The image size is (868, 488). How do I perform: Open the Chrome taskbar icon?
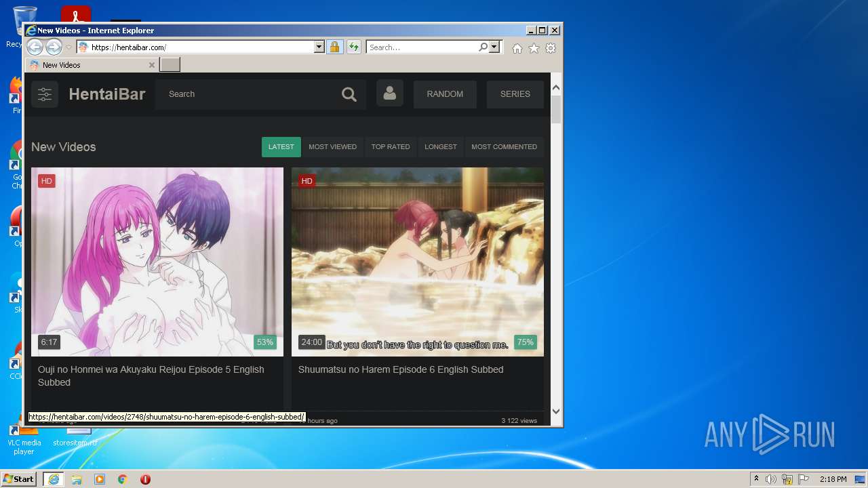click(x=123, y=479)
